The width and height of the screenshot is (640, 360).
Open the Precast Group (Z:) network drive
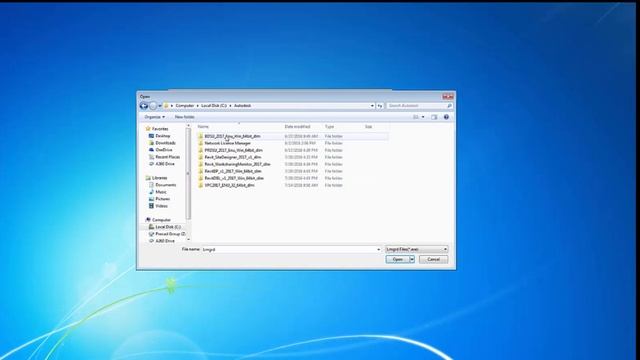(171, 234)
